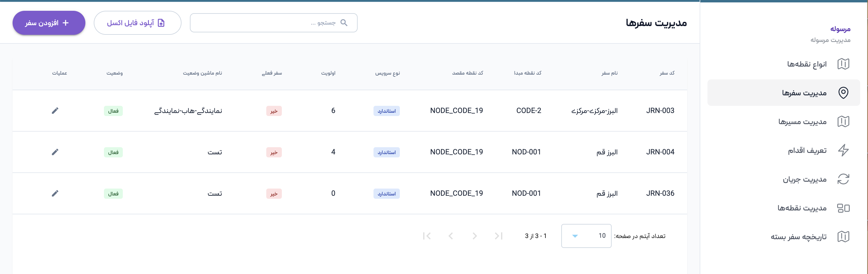Click the آپلود فایل اکسل button
This screenshot has height=274, width=868.
point(137,23)
